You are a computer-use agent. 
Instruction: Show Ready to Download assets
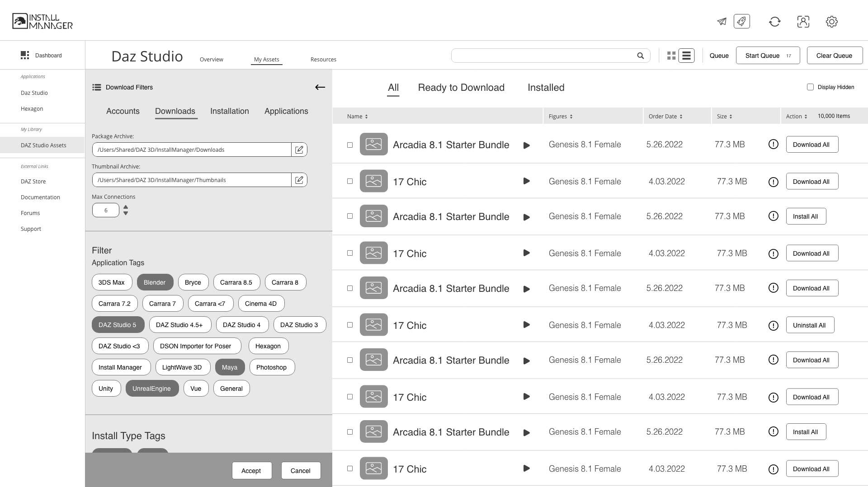coord(461,88)
